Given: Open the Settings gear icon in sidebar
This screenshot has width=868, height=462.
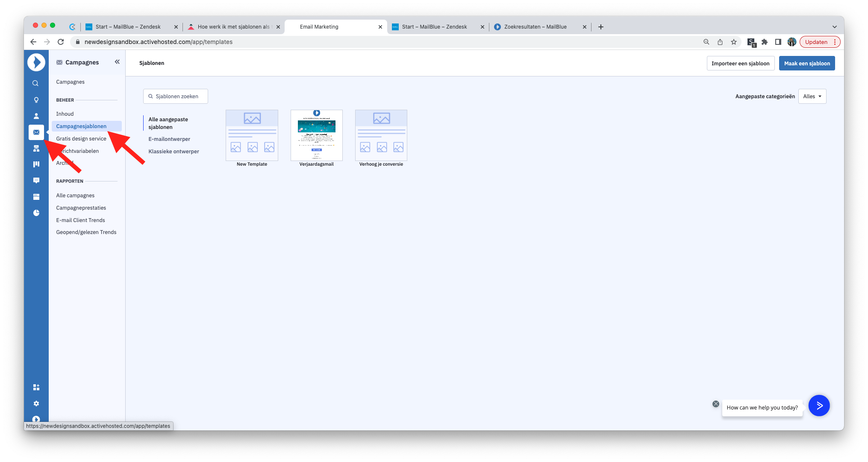Looking at the screenshot, I should click(36, 404).
